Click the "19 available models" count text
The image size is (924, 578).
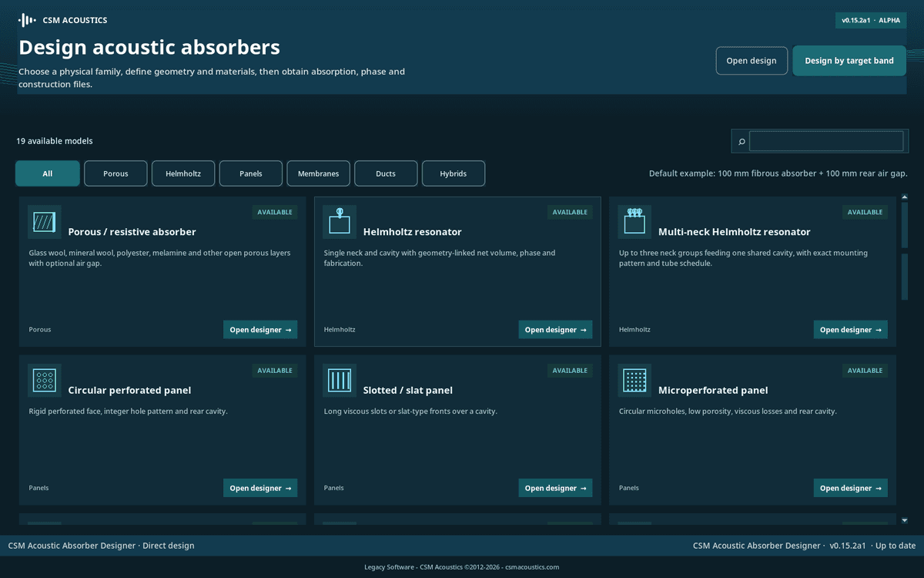55,141
